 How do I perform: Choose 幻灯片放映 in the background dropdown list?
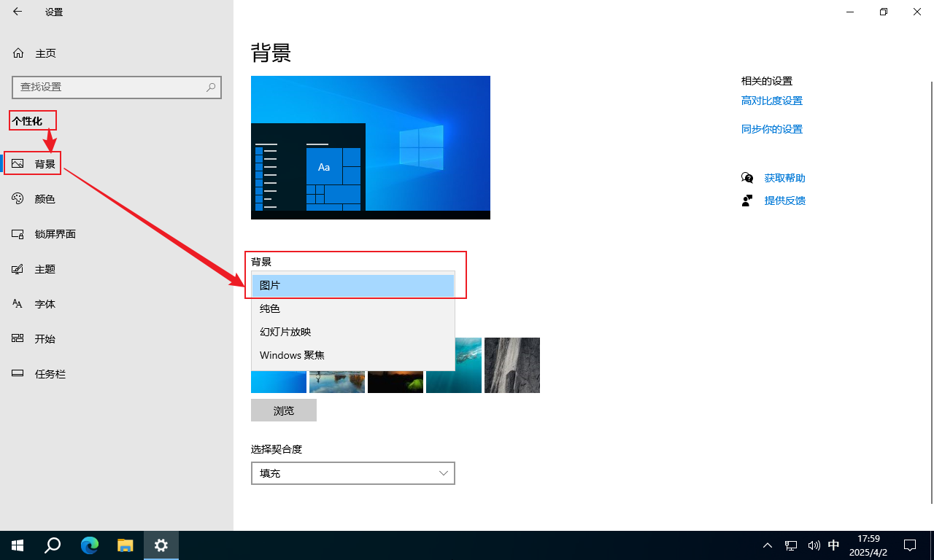[x=353, y=332]
